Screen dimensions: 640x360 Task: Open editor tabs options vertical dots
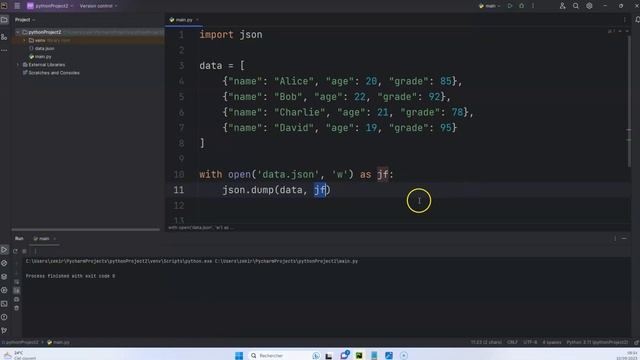click(624, 20)
